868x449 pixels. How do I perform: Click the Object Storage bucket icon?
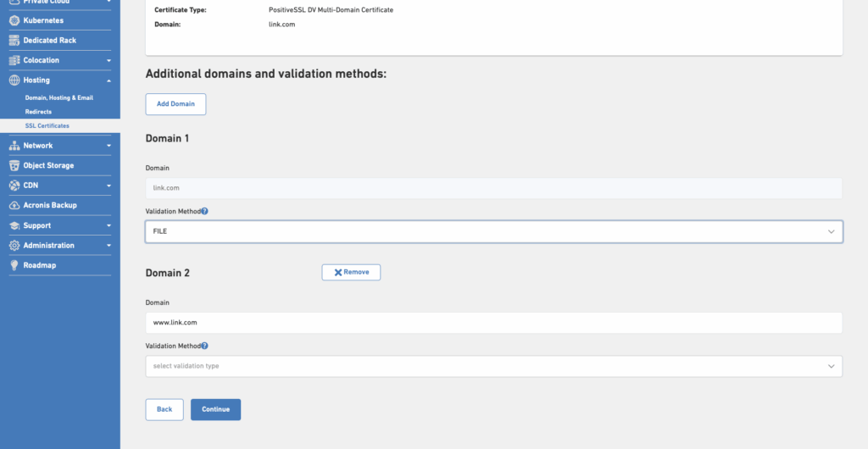[14, 165]
